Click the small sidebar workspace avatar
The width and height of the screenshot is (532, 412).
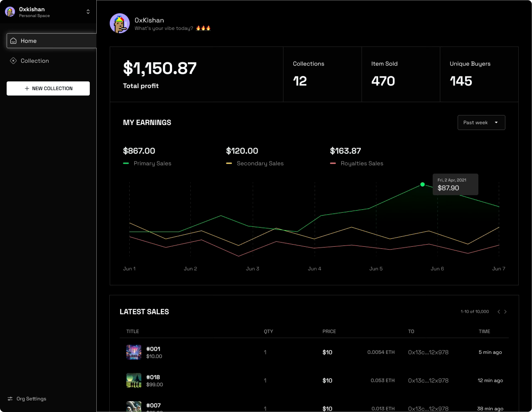10,12
